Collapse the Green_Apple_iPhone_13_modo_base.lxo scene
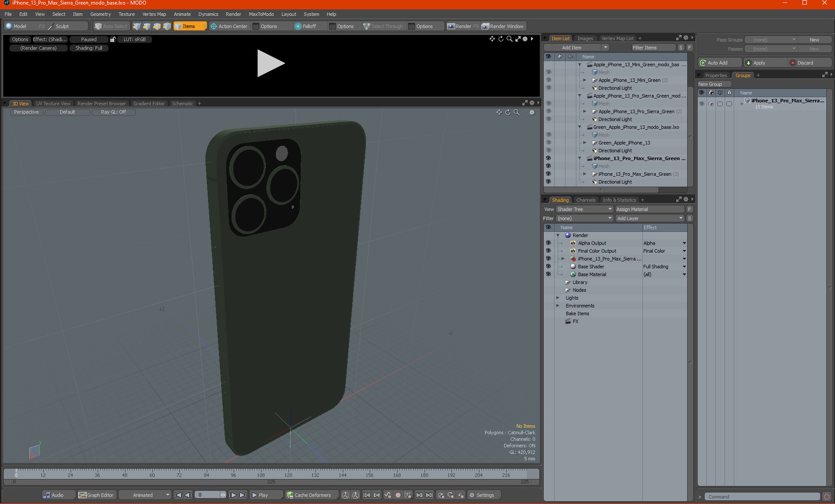 (580, 127)
